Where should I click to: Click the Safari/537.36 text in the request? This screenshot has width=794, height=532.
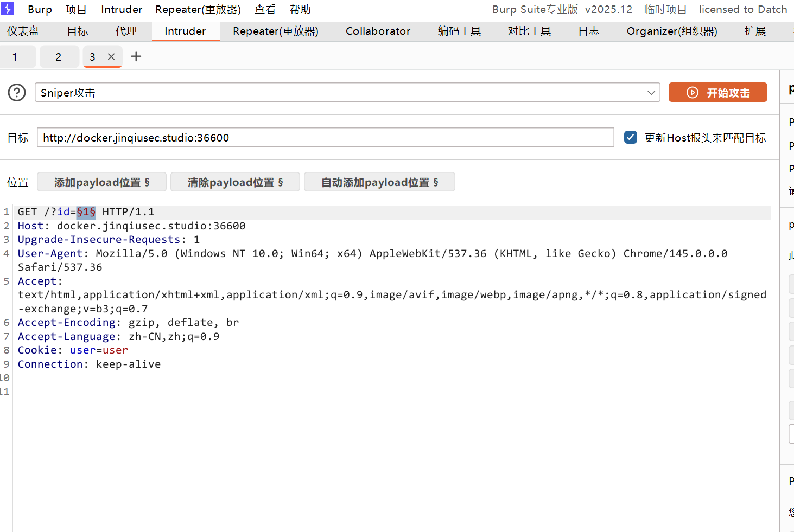(60, 267)
